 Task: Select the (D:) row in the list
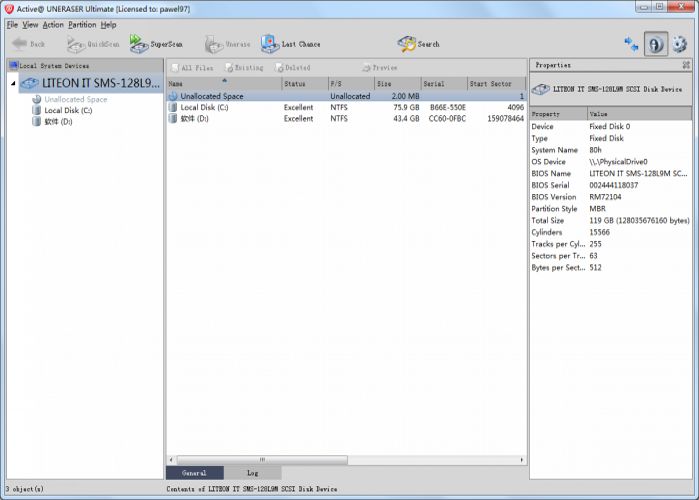coord(346,119)
